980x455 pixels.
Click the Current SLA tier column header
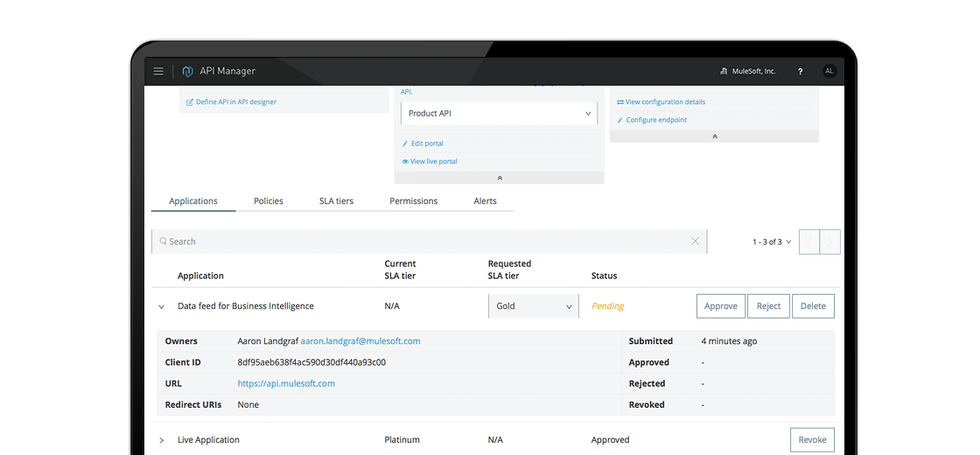[x=400, y=269]
